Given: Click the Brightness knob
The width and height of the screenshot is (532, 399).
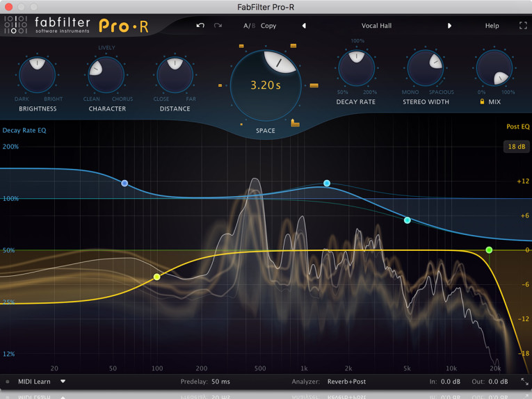Looking at the screenshot, I should coord(37,74).
